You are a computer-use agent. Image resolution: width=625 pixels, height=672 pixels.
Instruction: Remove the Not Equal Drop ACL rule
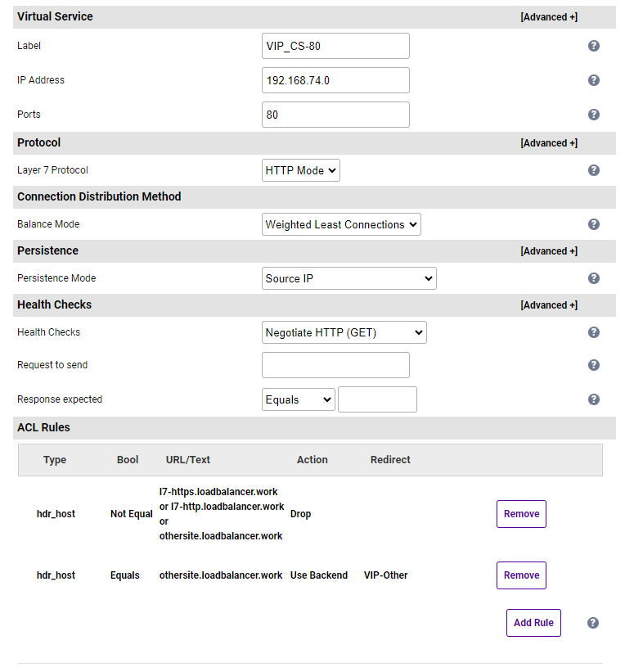pyautogui.click(x=521, y=514)
